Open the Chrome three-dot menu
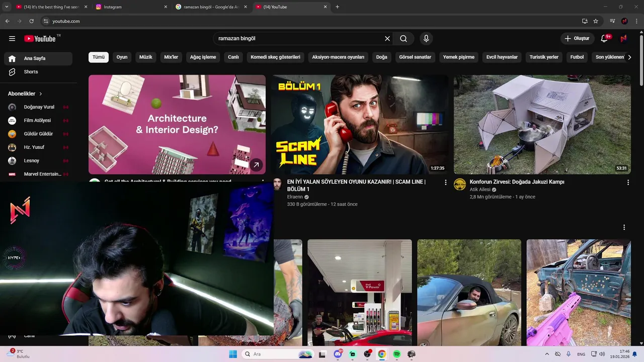Image resolution: width=644 pixels, height=362 pixels. coord(636,21)
